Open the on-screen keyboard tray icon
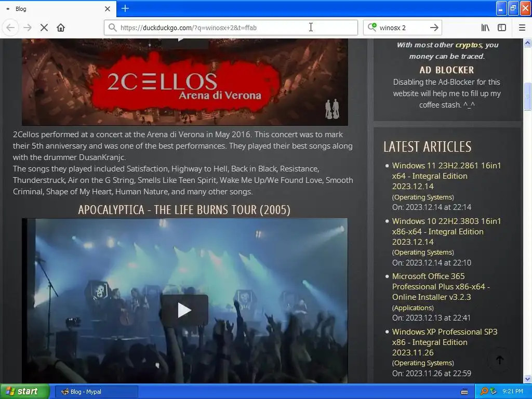This screenshot has width=532, height=399. 464,392
